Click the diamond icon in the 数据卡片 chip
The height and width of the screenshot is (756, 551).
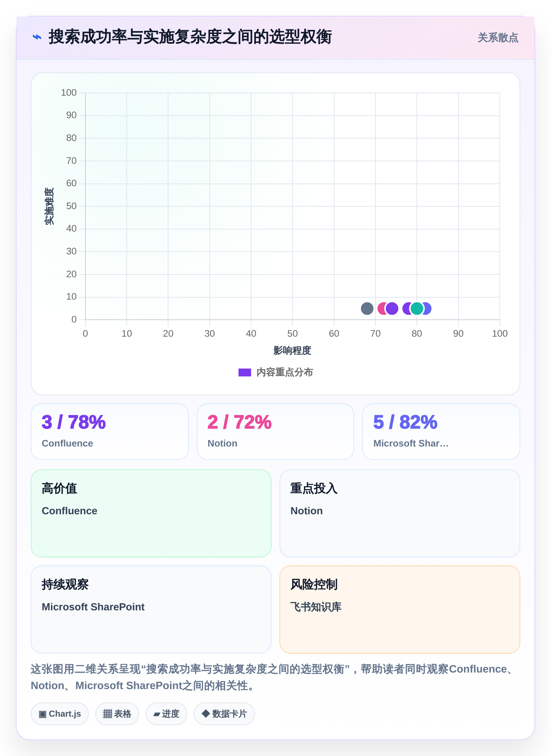(x=205, y=713)
